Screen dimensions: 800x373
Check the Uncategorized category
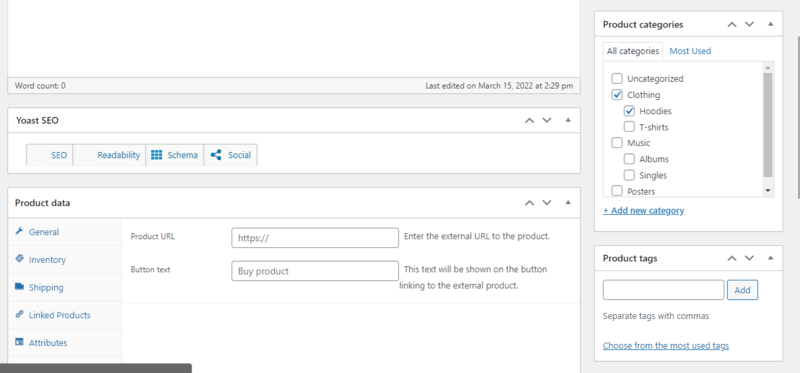(617, 79)
